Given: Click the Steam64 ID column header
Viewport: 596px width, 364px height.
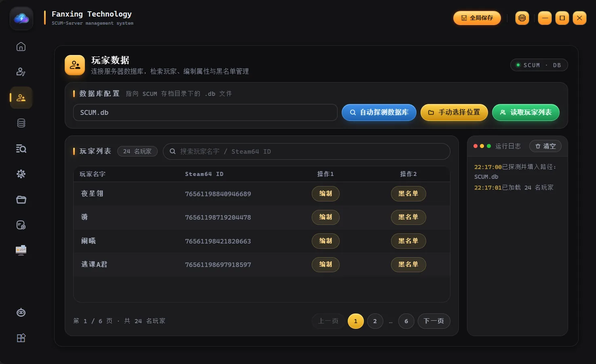Looking at the screenshot, I should 204,174.
